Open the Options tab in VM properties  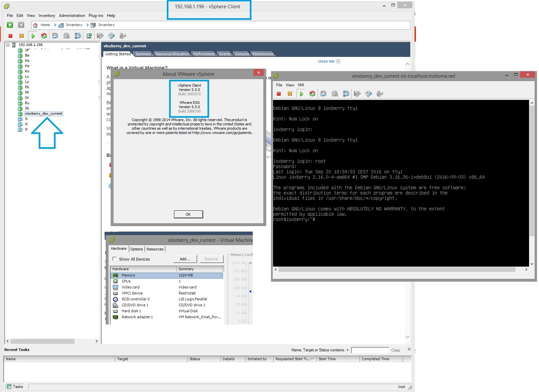pyautogui.click(x=137, y=249)
